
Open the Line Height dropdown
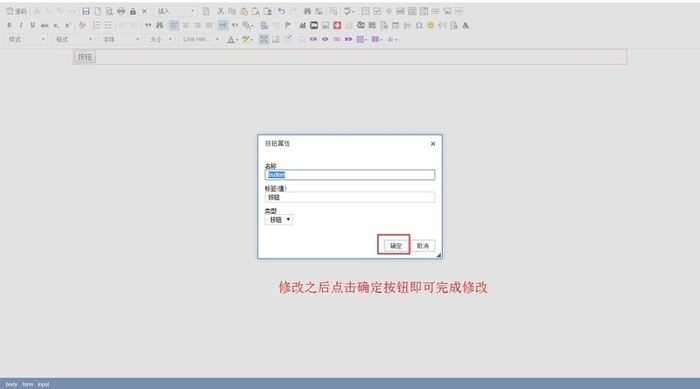(x=200, y=39)
